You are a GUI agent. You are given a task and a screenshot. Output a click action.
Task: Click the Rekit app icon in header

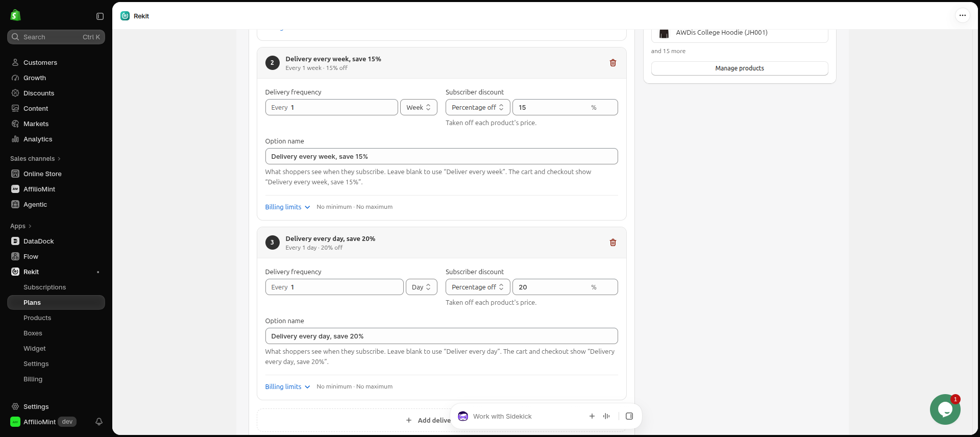(125, 16)
